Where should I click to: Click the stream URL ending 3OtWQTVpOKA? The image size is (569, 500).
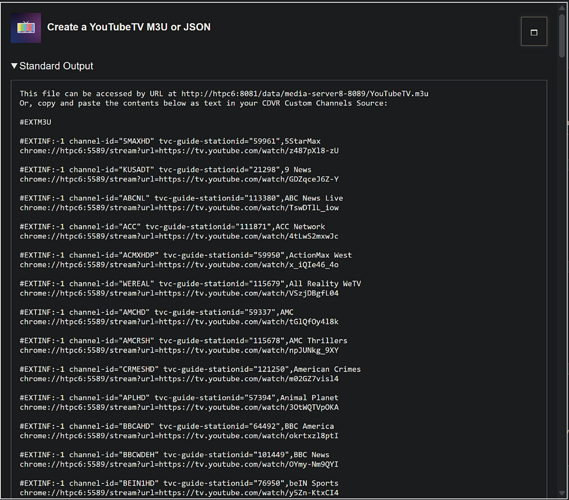click(x=179, y=407)
